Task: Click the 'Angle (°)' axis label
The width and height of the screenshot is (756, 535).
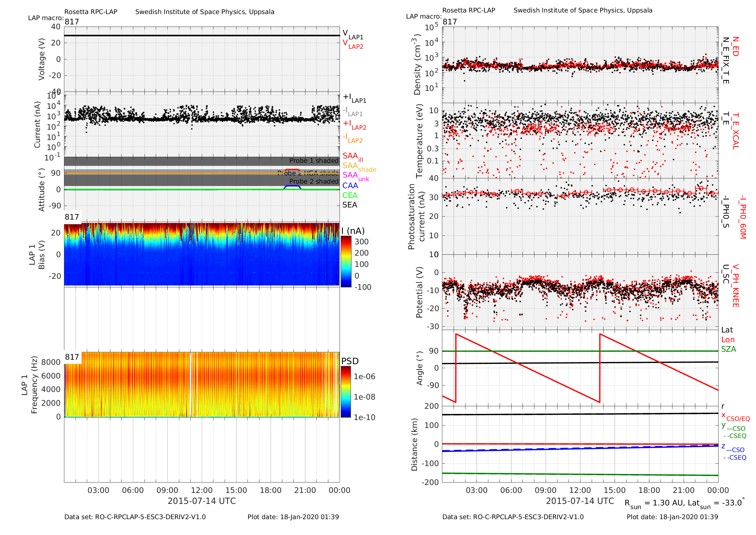Action: 419,368
